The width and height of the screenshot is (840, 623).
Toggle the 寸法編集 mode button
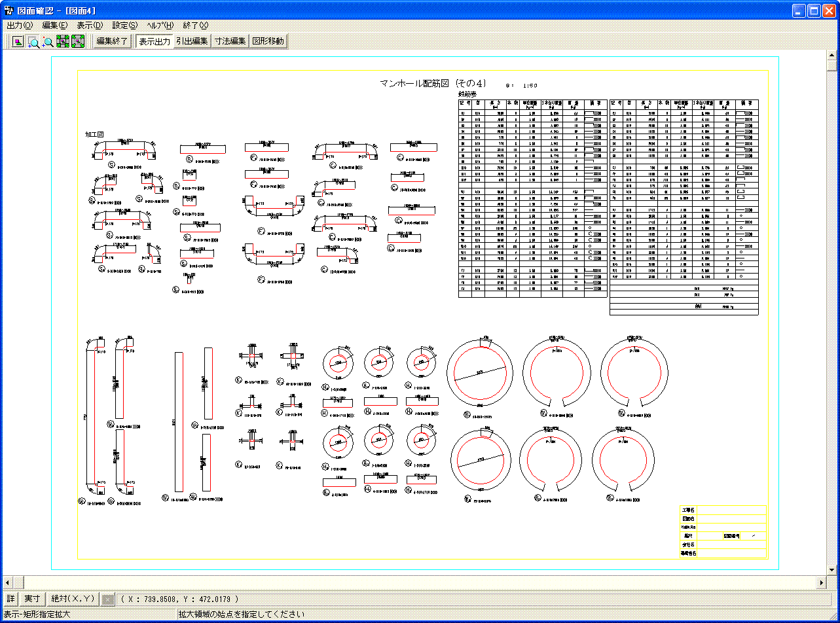pos(230,41)
